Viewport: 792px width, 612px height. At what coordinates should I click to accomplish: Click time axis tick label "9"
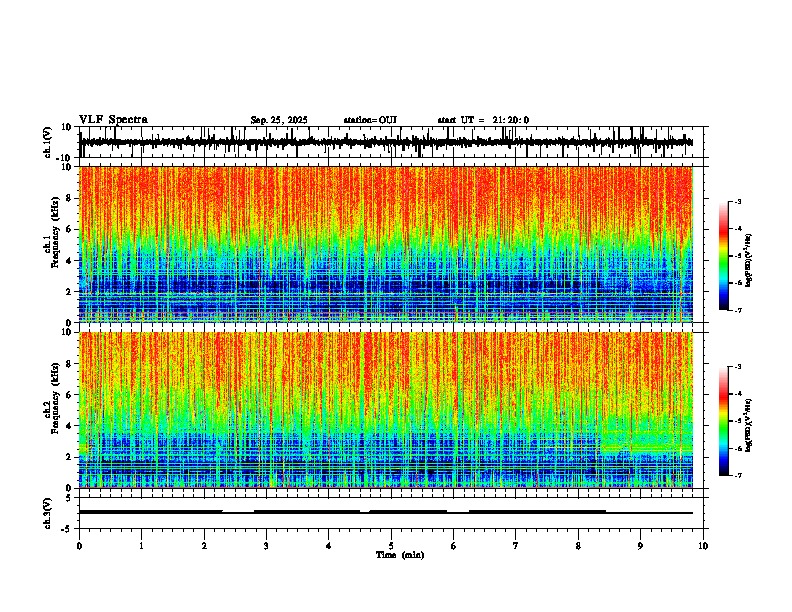640,546
